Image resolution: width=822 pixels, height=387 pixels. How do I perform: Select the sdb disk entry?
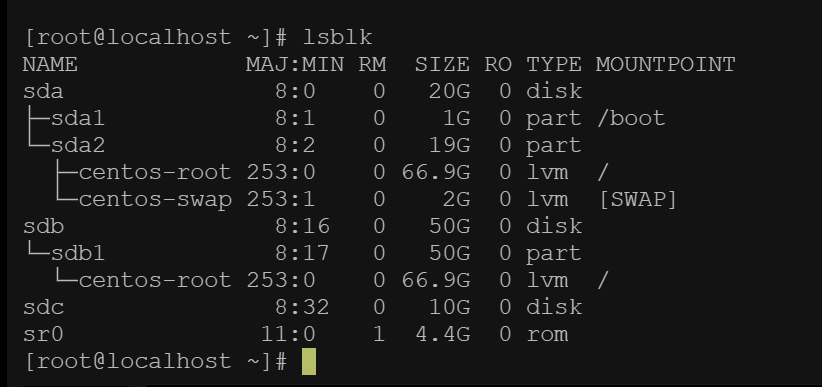(x=43, y=227)
